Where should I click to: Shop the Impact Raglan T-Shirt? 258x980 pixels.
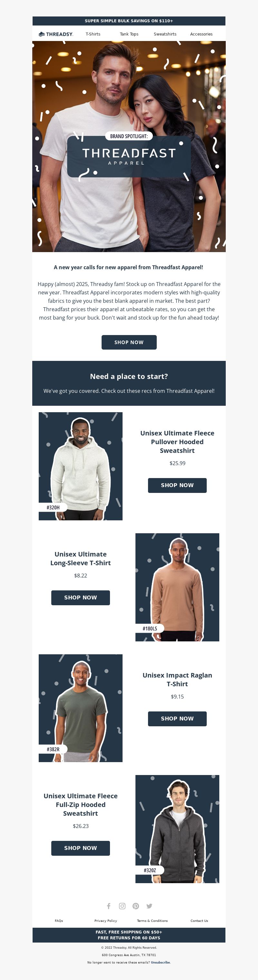coord(177,719)
